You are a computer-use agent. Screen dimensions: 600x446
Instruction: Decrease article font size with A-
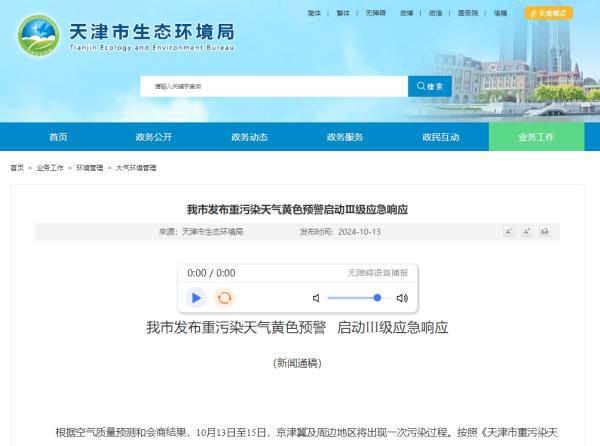click(526, 231)
